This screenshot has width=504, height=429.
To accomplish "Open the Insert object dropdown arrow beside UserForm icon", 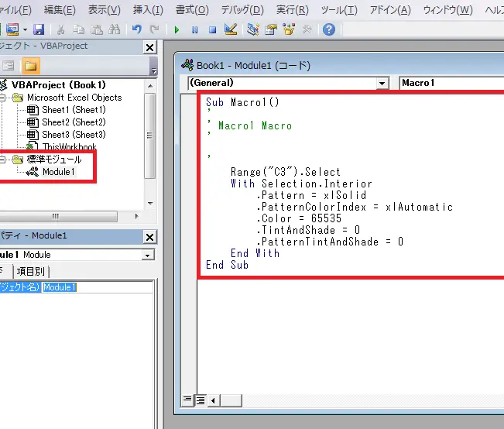I will point(25,30).
